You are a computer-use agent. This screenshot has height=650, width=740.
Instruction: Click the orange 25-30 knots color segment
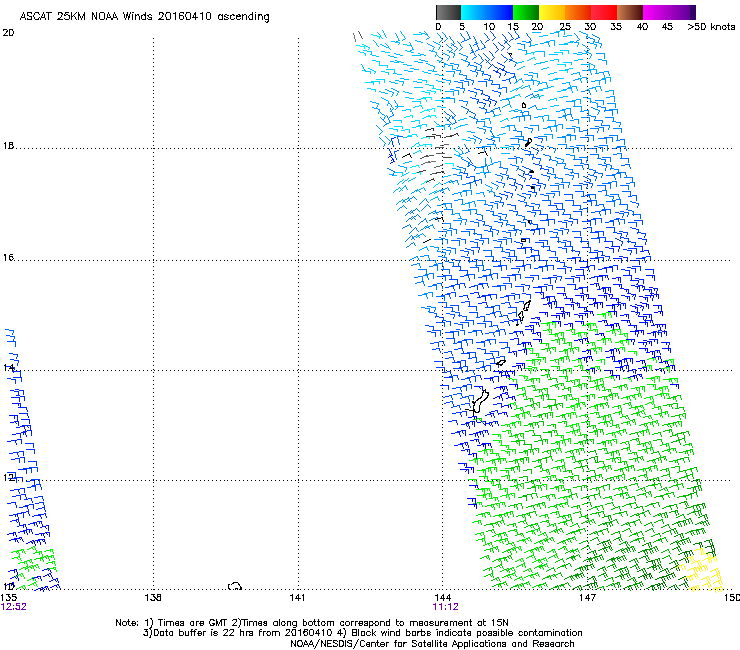[x=578, y=12]
